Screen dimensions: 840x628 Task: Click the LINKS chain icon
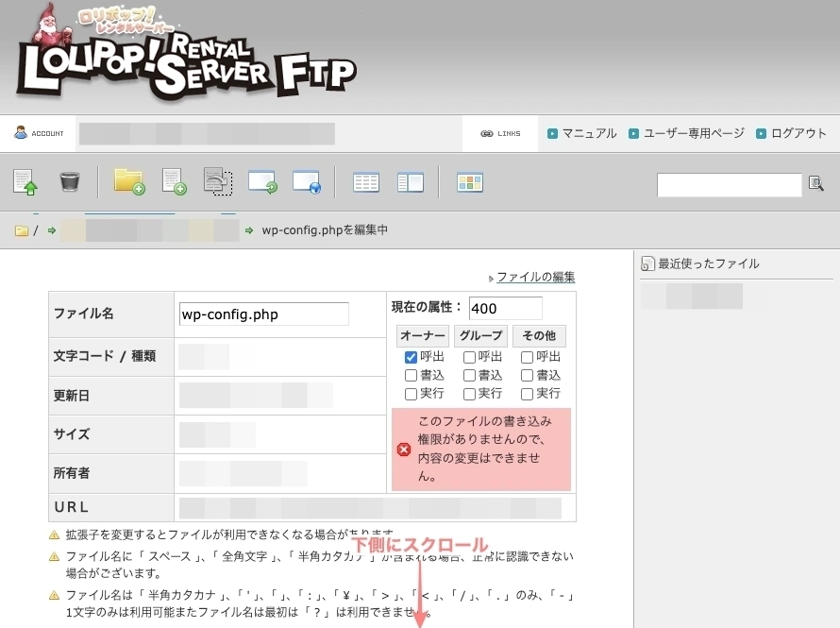coord(486,133)
